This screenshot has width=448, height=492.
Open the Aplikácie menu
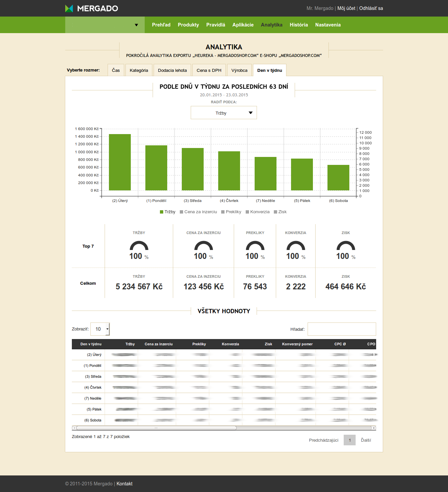coord(243,25)
